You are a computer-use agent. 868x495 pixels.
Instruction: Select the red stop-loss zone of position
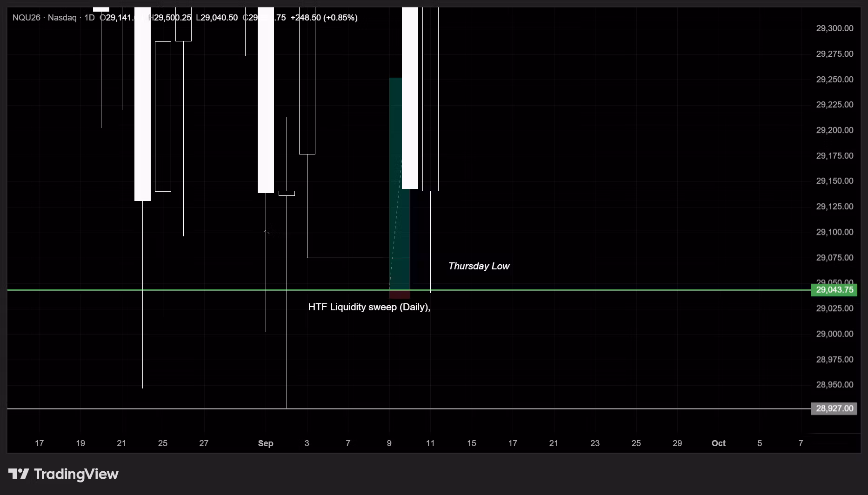(400, 294)
